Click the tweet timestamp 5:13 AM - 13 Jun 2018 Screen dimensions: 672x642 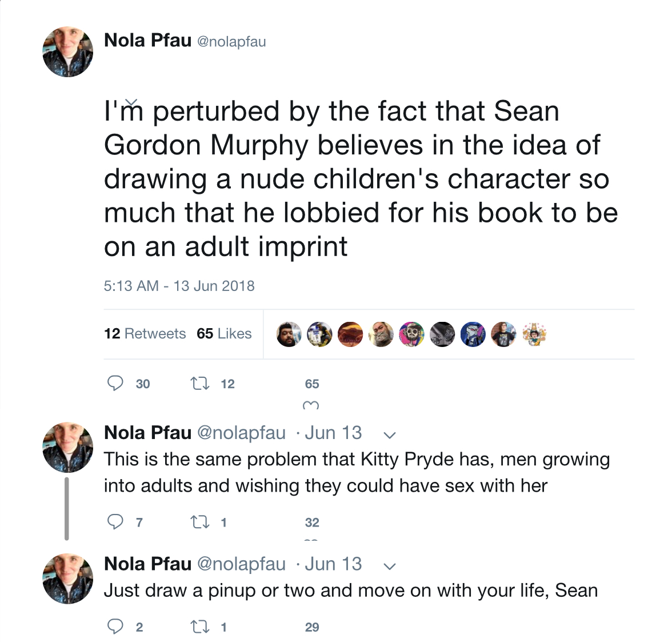click(x=179, y=286)
